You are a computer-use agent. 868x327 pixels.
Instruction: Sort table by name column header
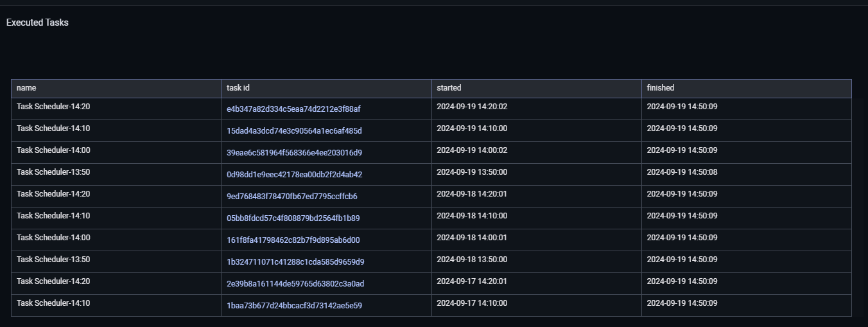click(x=26, y=88)
